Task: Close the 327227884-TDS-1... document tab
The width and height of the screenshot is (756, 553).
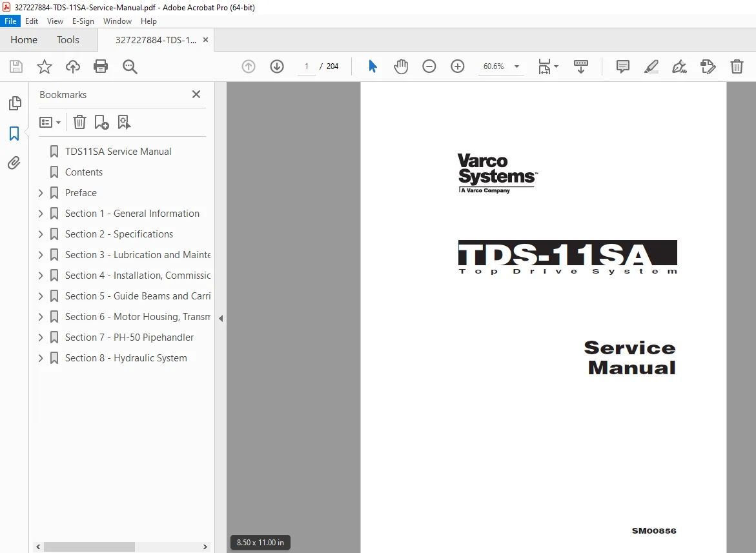Action: [205, 40]
